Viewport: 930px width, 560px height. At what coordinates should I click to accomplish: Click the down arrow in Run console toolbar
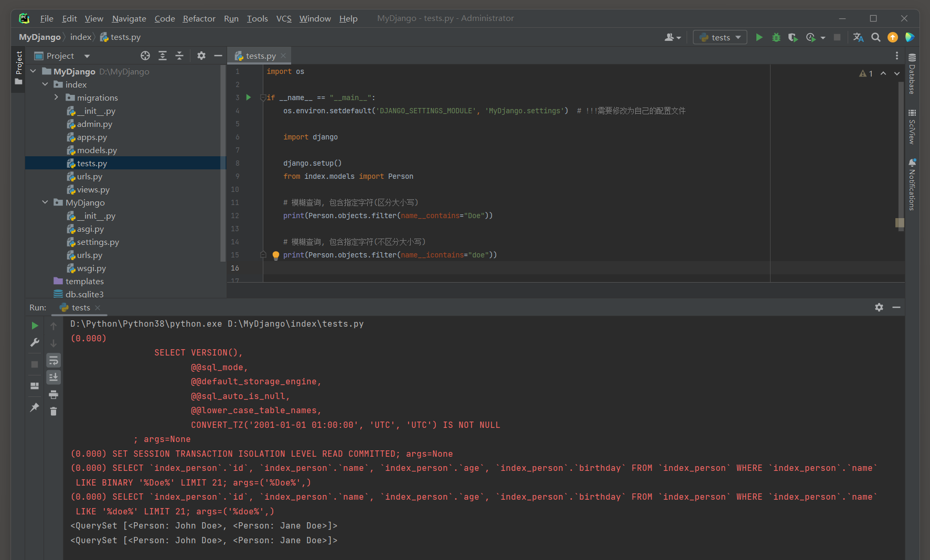pyautogui.click(x=54, y=343)
